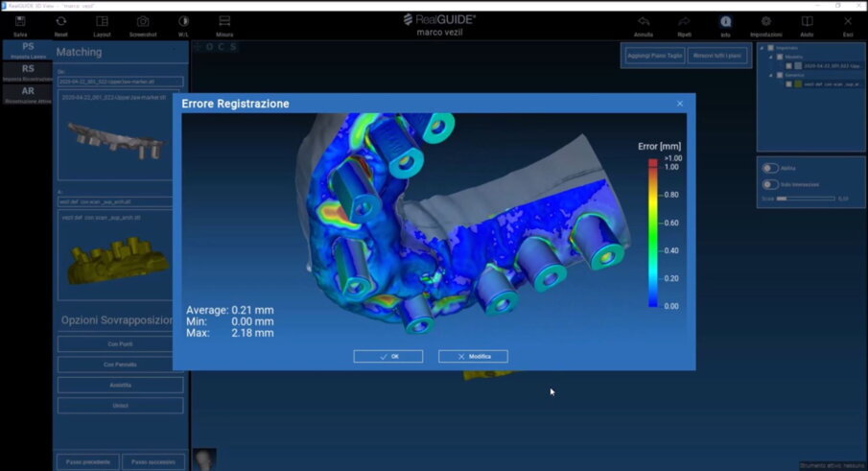Click the Modifica button in the dialog

tap(473, 357)
